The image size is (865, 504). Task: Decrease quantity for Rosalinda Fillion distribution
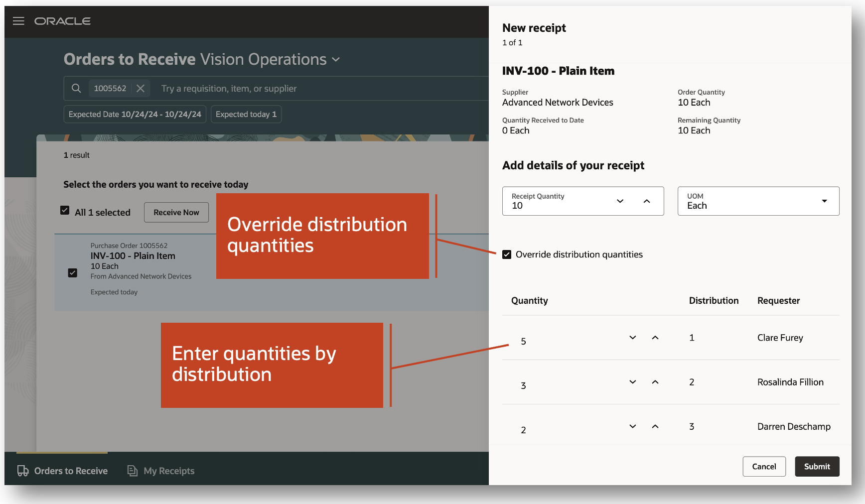pos(633,382)
